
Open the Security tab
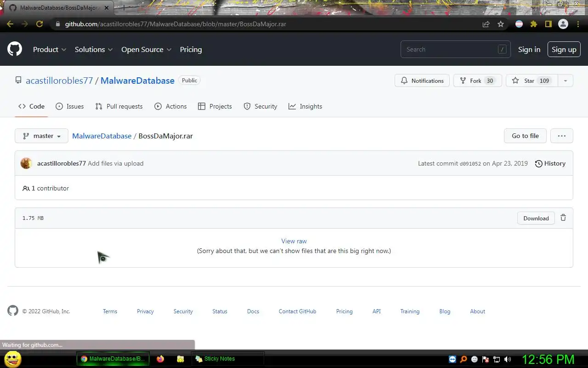click(x=260, y=106)
